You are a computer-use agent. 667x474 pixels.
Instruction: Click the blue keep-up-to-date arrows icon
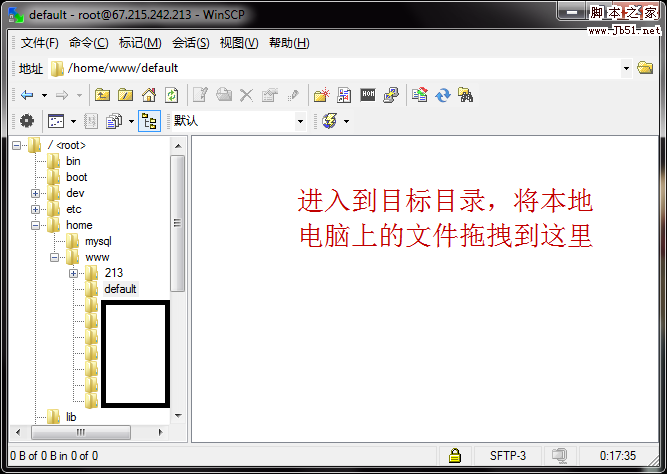443,95
